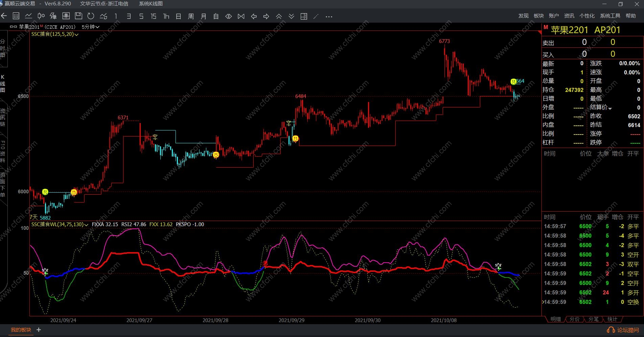Open the 发现 menu
Viewport: 644px width, 337px height.
coord(523,16)
